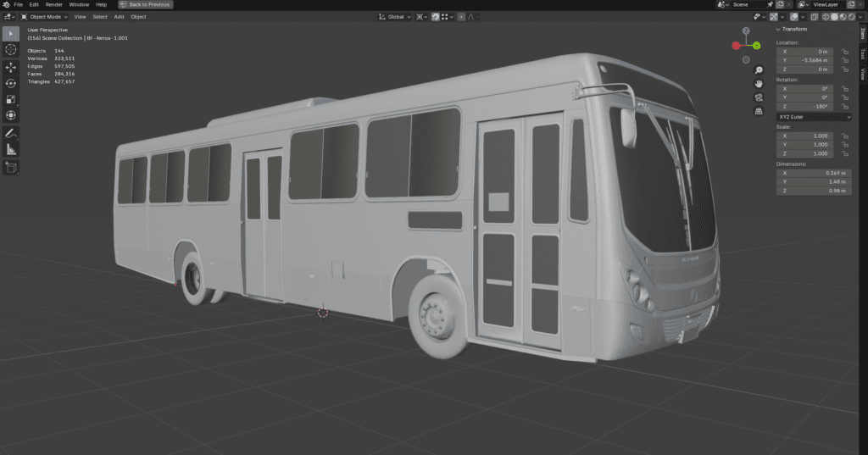The height and width of the screenshot is (455, 868).
Task: Activate the Rotate tool
Action: click(11, 83)
